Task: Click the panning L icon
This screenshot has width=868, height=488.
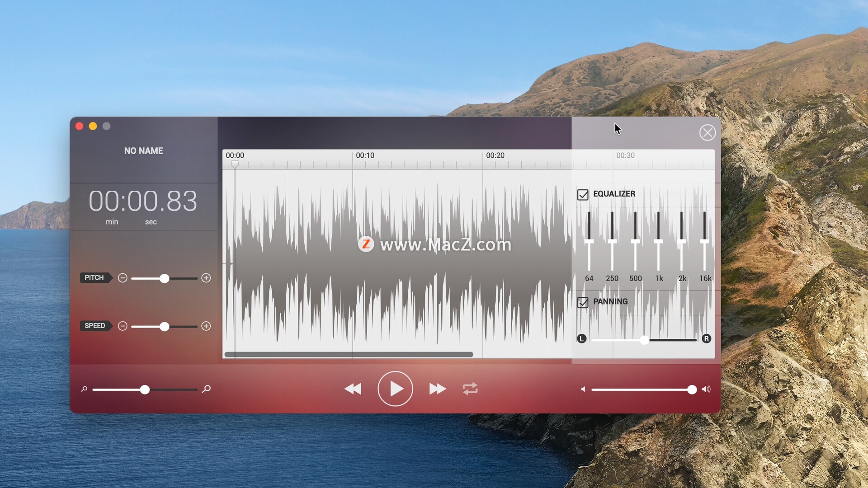Action: tap(582, 339)
